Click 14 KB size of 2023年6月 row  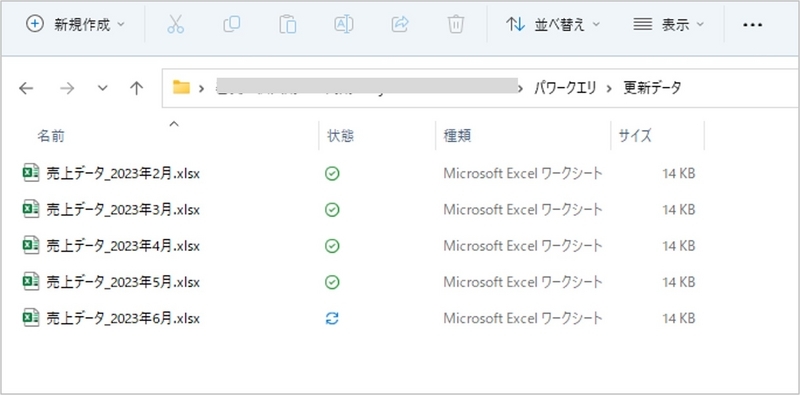tap(679, 318)
